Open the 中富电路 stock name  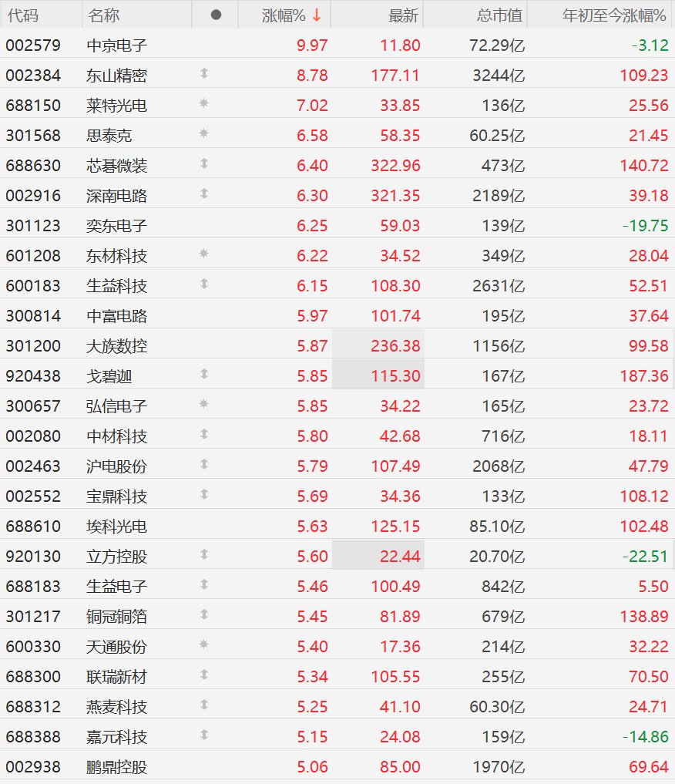(x=116, y=316)
